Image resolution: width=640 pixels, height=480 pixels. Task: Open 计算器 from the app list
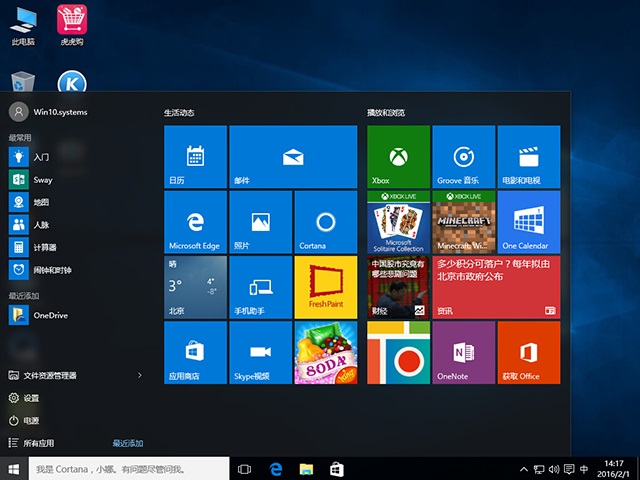44,247
